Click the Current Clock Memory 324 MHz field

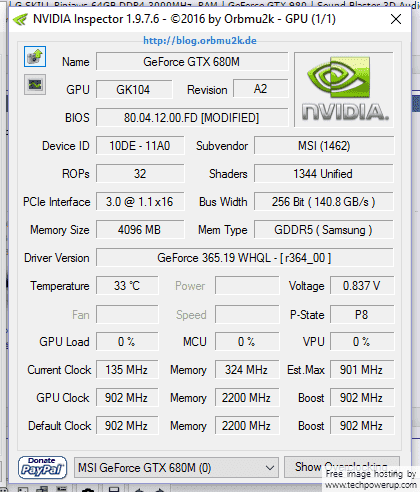tap(247, 369)
